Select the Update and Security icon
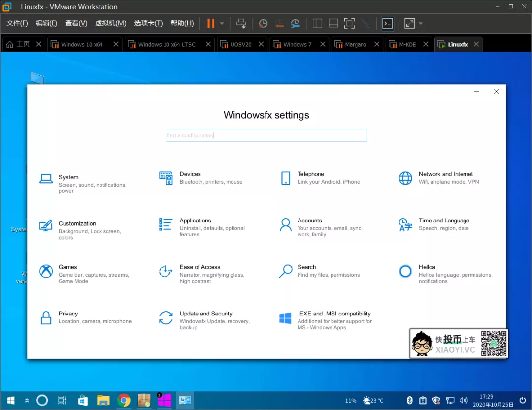Viewport: 532px width, 410px height. tap(166, 318)
